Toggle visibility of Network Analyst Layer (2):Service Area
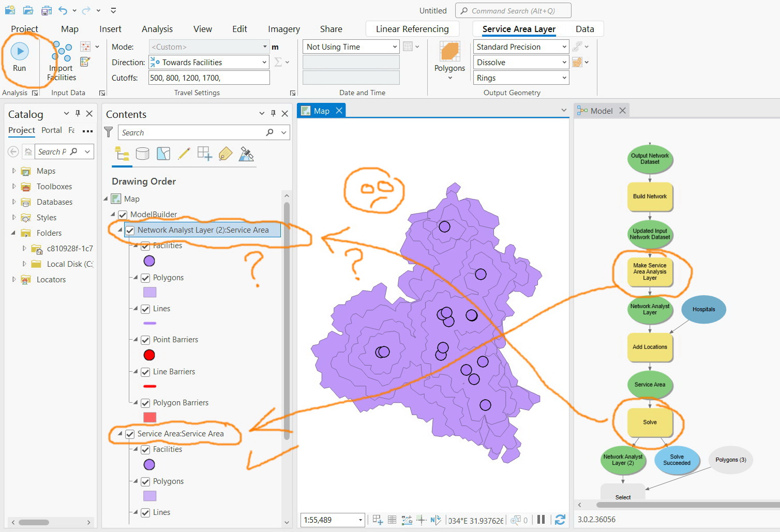The image size is (780, 532). point(130,230)
